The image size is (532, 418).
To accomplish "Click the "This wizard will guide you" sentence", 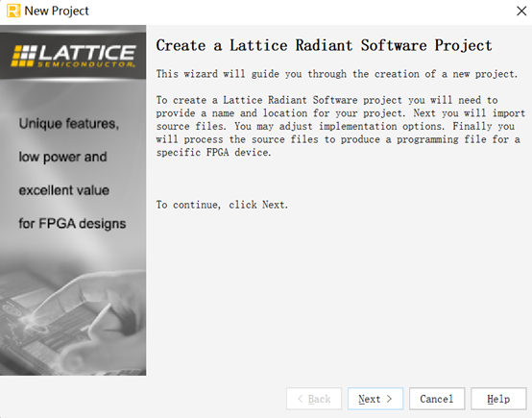I will pyautogui.click(x=337, y=74).
